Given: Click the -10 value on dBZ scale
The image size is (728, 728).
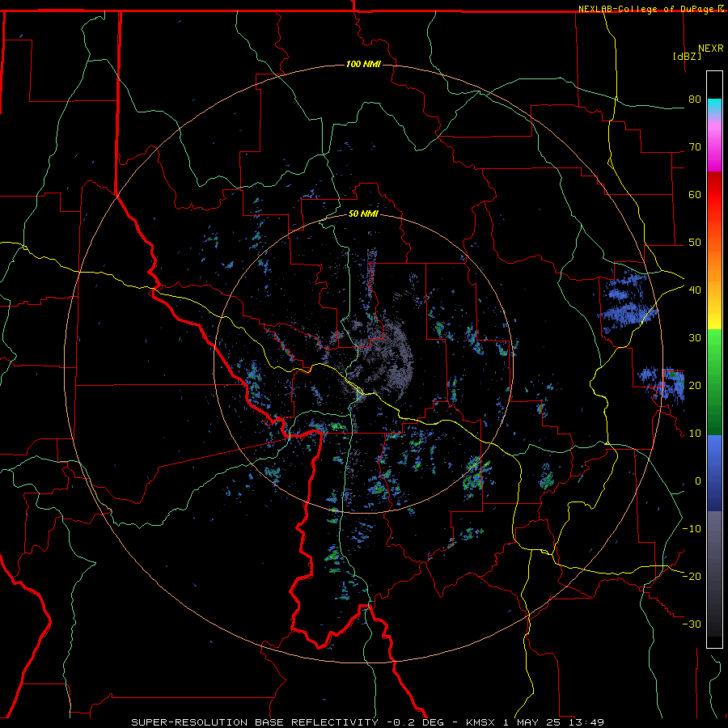Looking at the screenshot, I should [x=692, y=529].
